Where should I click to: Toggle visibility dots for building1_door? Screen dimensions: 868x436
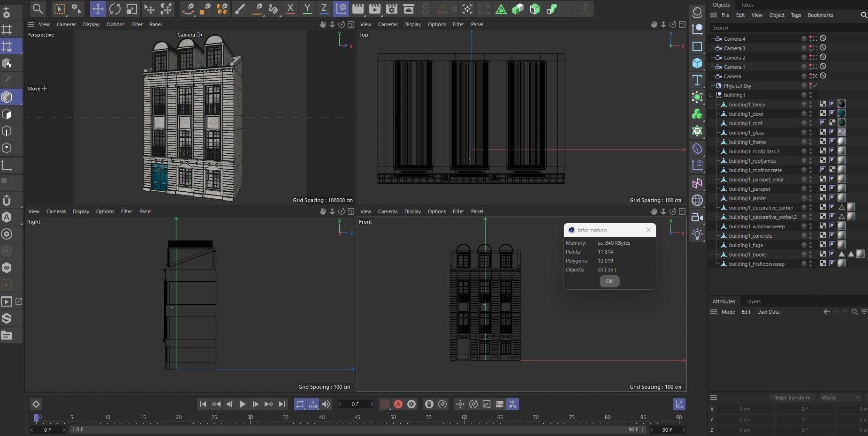pos(810,114)
